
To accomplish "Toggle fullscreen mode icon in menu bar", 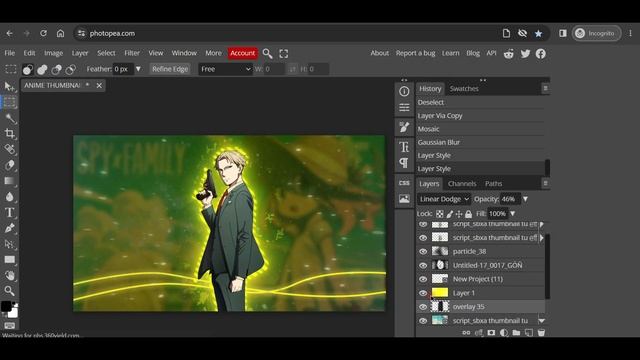I will (x=284, y=53).
